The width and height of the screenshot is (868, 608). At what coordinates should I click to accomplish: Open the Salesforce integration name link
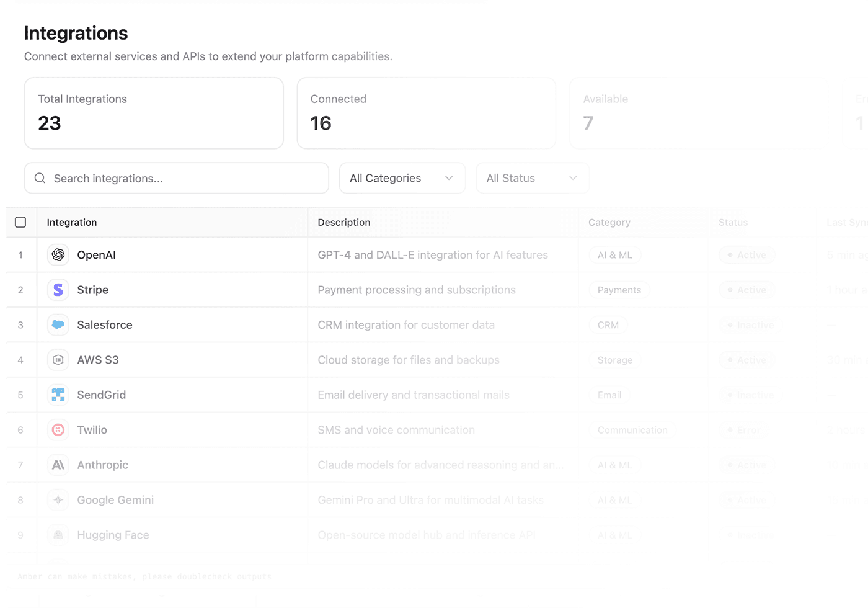pyautogui.click(x=105, y=325)
